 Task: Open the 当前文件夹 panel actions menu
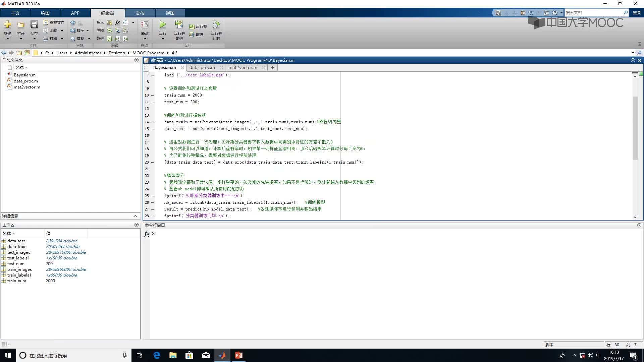click(136, 60)
